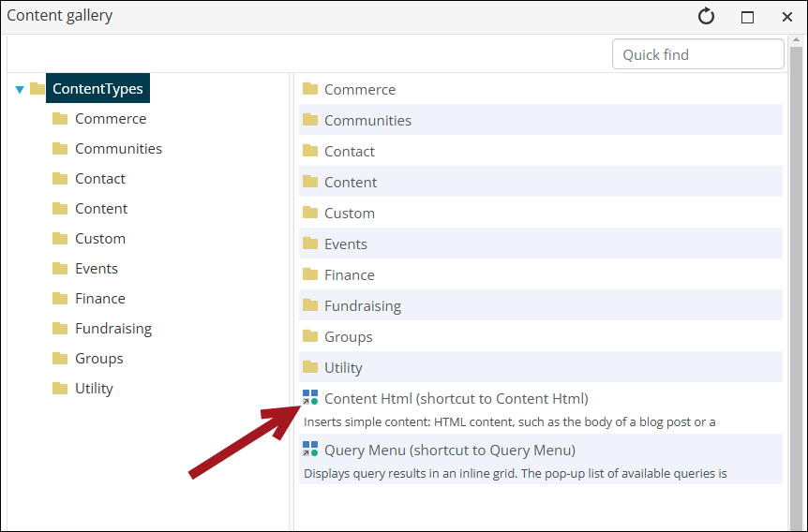This screenshot has width=808, height=532.
Task: Click the Query Menu shortcut icon
Action: point(310,450)
